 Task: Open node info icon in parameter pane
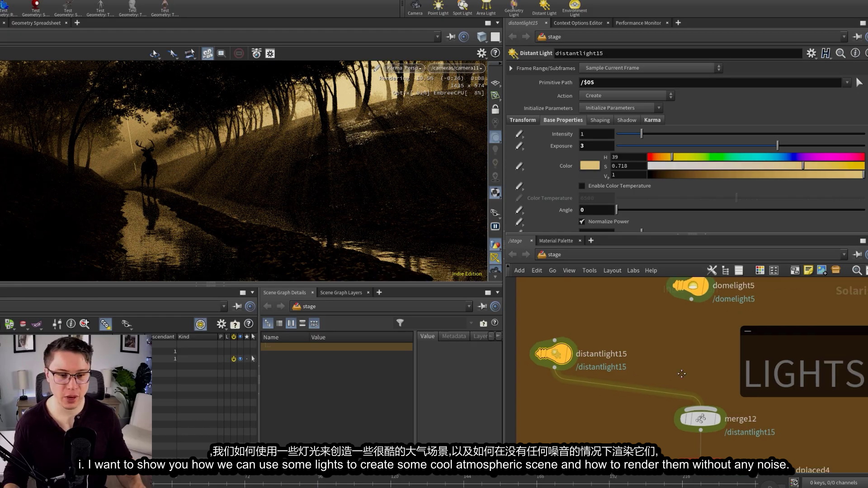855,53
